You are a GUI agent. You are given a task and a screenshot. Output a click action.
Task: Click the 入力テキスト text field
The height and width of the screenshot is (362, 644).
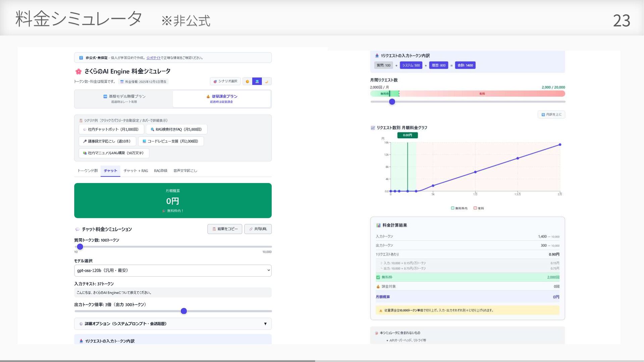pyautogui.click(x=172, y=293)
